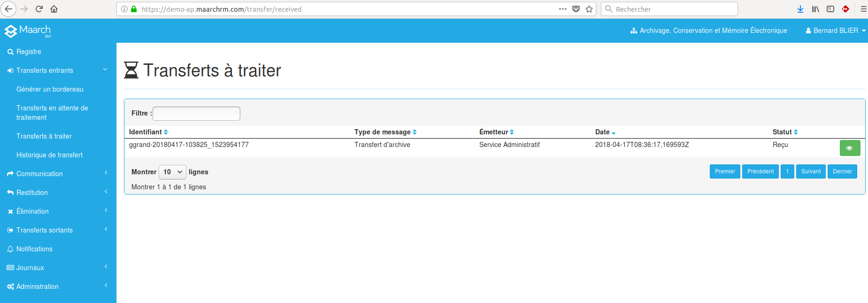This screenshot has width=868, height=303.
Task: Click the Restitution reply arrow icon
Action: [x=10, y=193]
